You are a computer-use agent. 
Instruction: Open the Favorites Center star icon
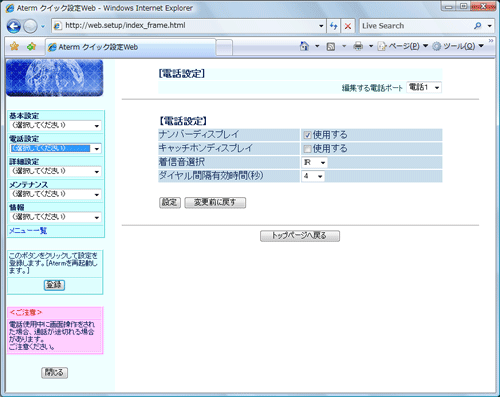pos(14,46)
